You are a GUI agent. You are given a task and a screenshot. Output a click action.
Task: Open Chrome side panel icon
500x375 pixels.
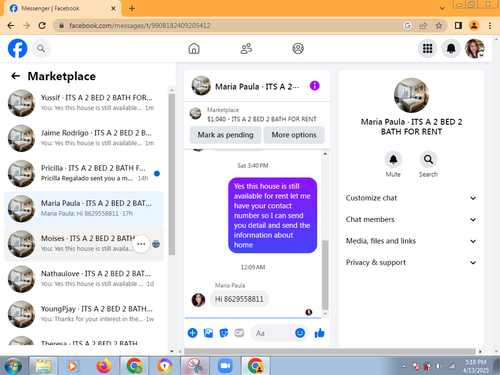coord(458,25)
